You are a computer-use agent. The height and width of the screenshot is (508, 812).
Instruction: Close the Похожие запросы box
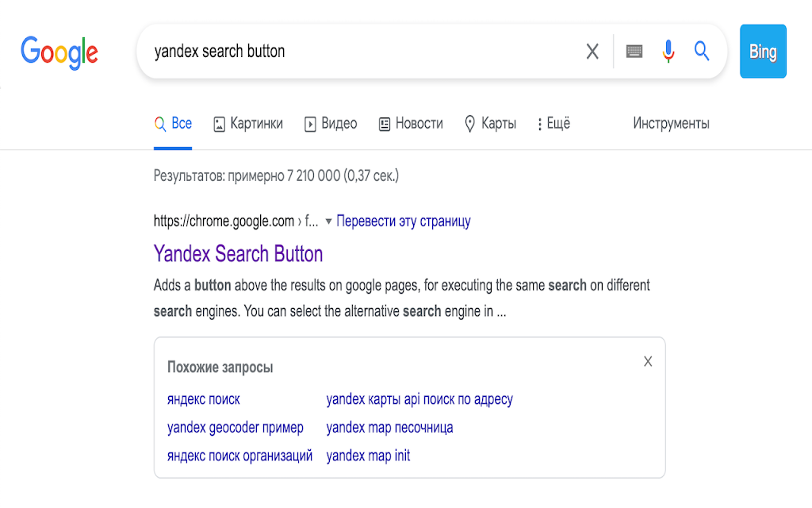point(648,362)
